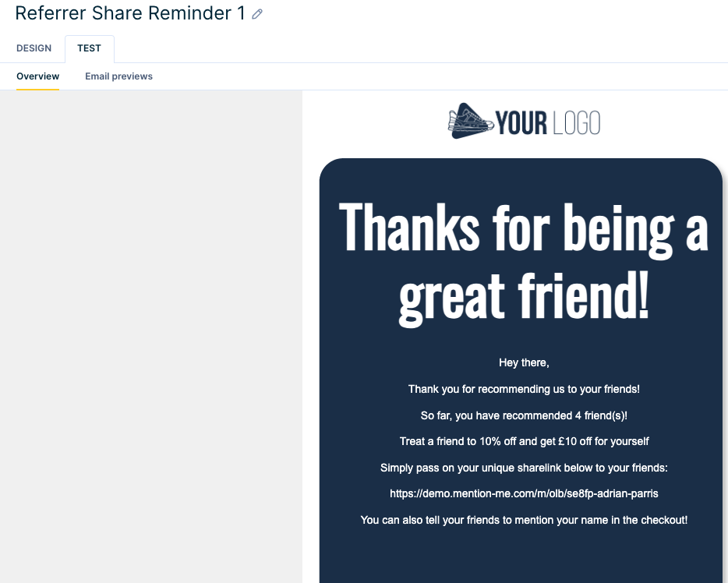This screenshot has width=728, height=583.
Task: Open the Email previews sub-tab
Action: pos(118,76)
